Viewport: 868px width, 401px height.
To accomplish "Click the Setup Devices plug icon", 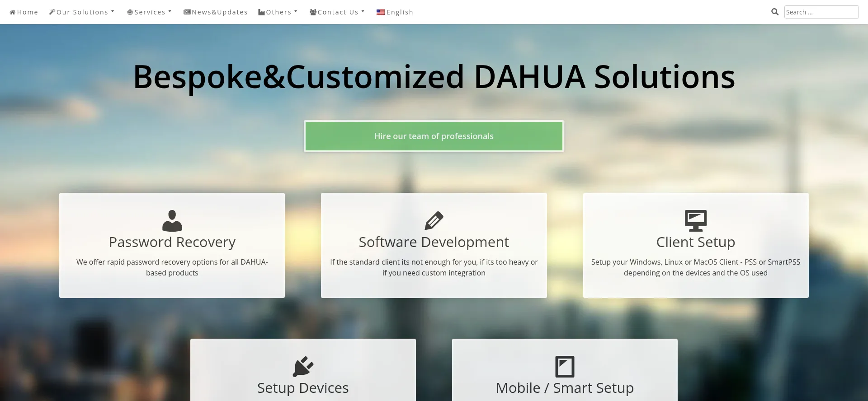I will point(303,366).
